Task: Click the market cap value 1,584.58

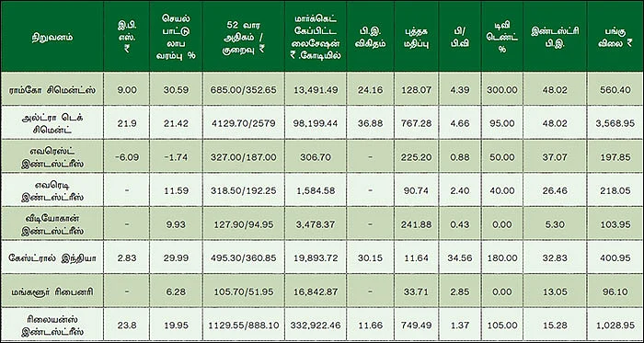Action: tap(316, 190)
